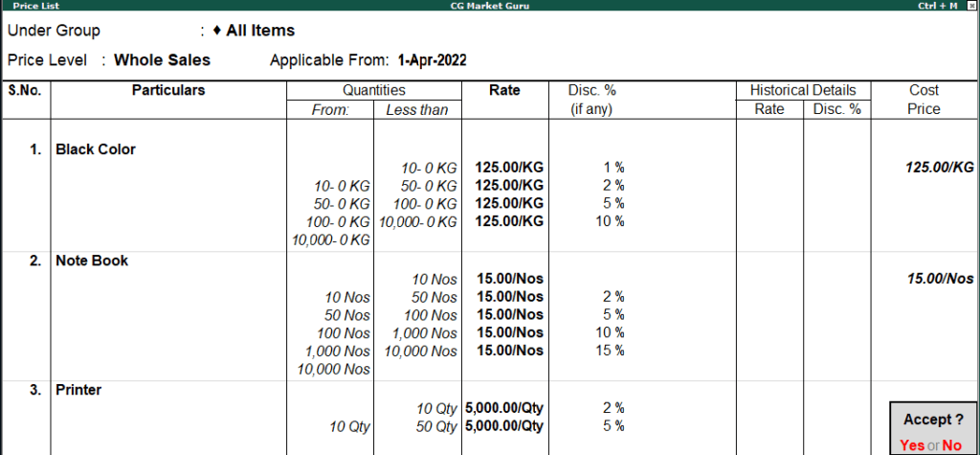
Task: Select the Black Color stock item
Action: 96,149
